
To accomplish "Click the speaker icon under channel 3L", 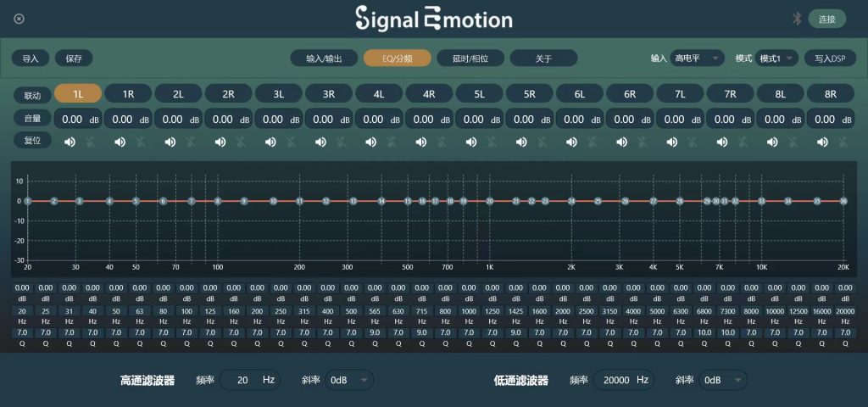I will [x=270, y=142].
